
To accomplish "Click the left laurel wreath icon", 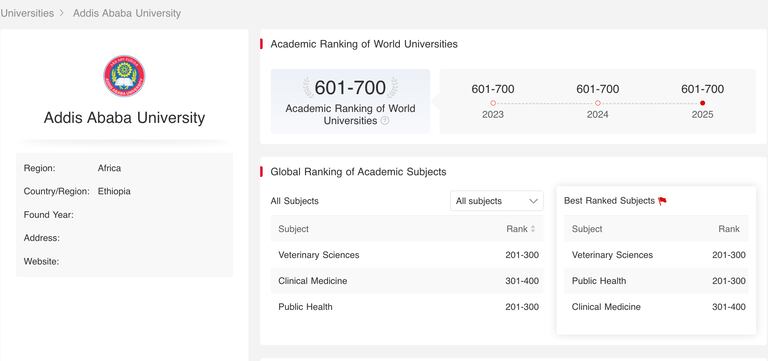I will [308, 88].
